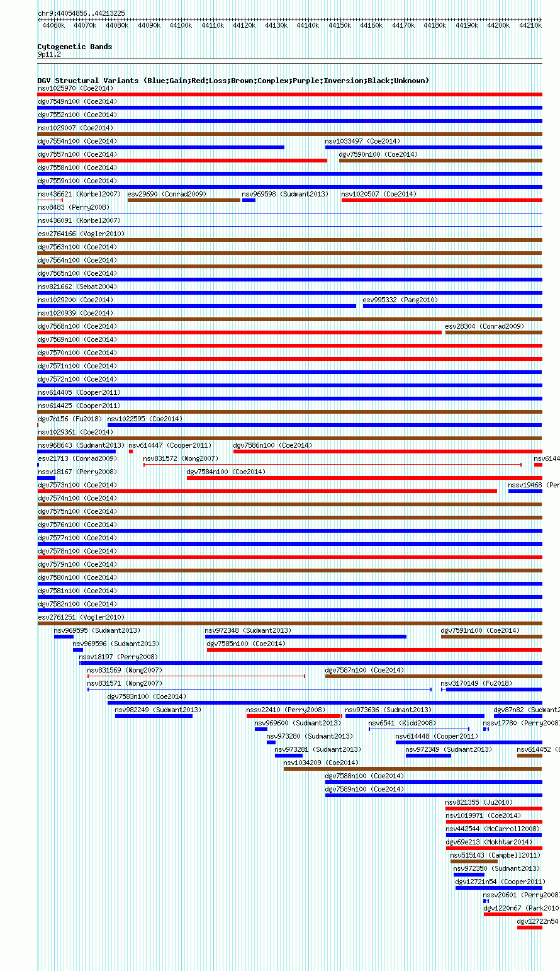This screenshot has height=971, width=560.
Task: Click nsv969596 (Sudmant2013) label
Action: [116, 644]
